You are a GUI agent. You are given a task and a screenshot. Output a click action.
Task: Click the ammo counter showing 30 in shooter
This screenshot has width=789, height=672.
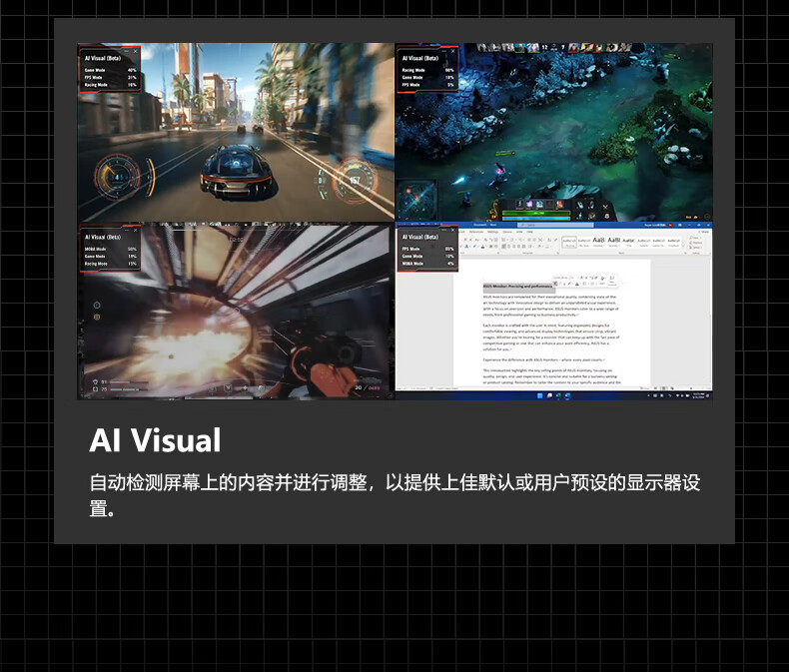pyautogui.click(x=359, y=387)
